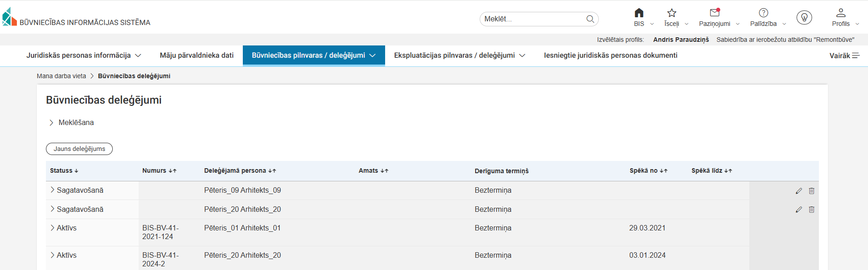Click the BIS home icon
Image resolution: width=868 pixels, height=270 pixels.
tap(639, 13)
